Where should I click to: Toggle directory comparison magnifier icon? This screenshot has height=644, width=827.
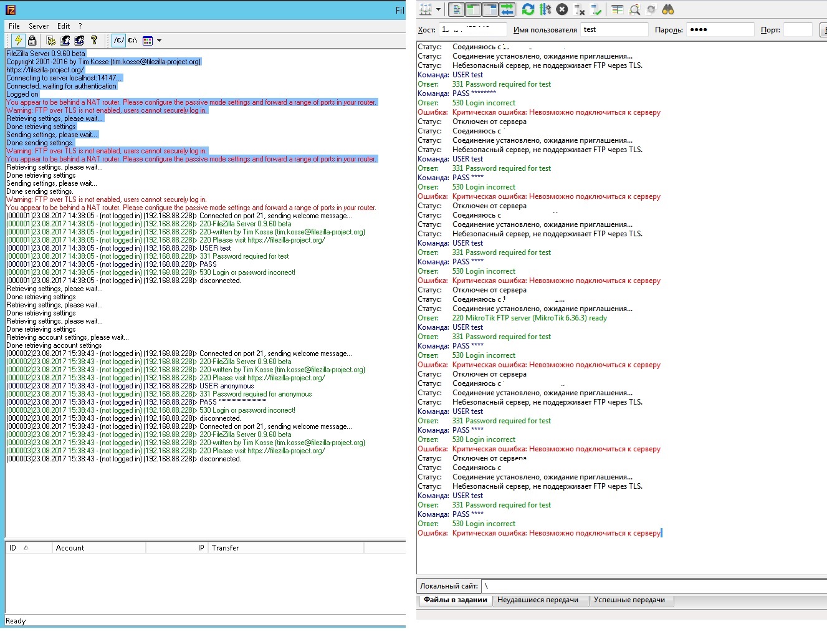click(x=634, y=9)
